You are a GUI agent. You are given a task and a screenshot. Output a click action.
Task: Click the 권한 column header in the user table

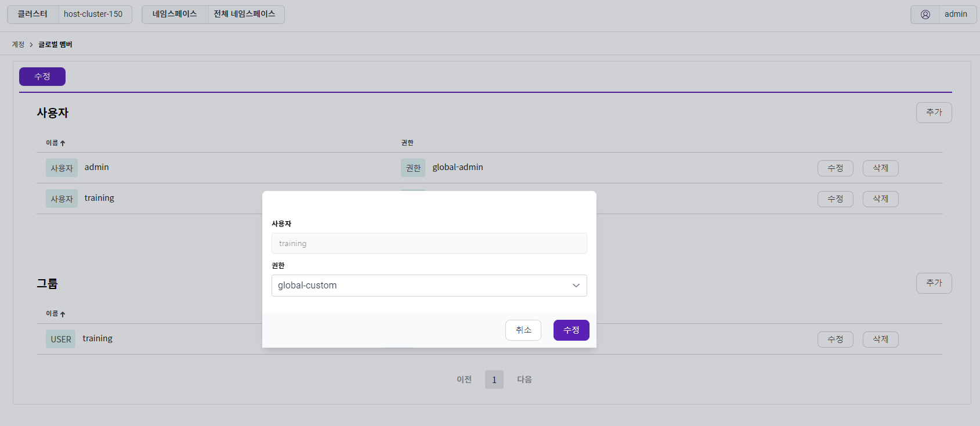407,143
